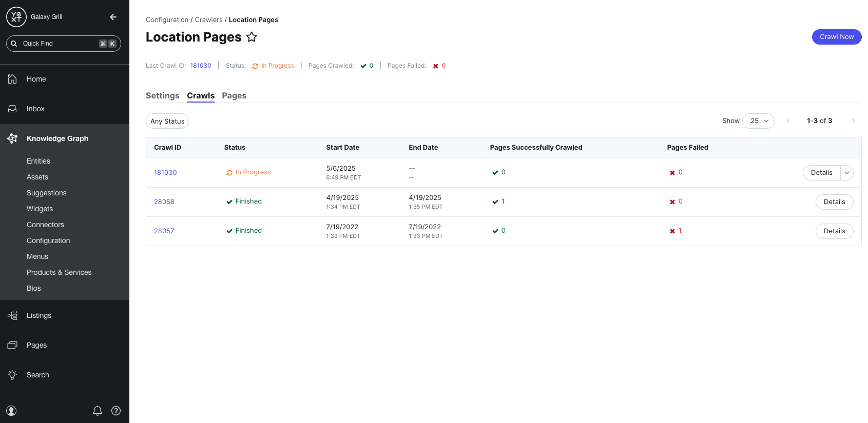Click the Start Date column header

[343, 148]
